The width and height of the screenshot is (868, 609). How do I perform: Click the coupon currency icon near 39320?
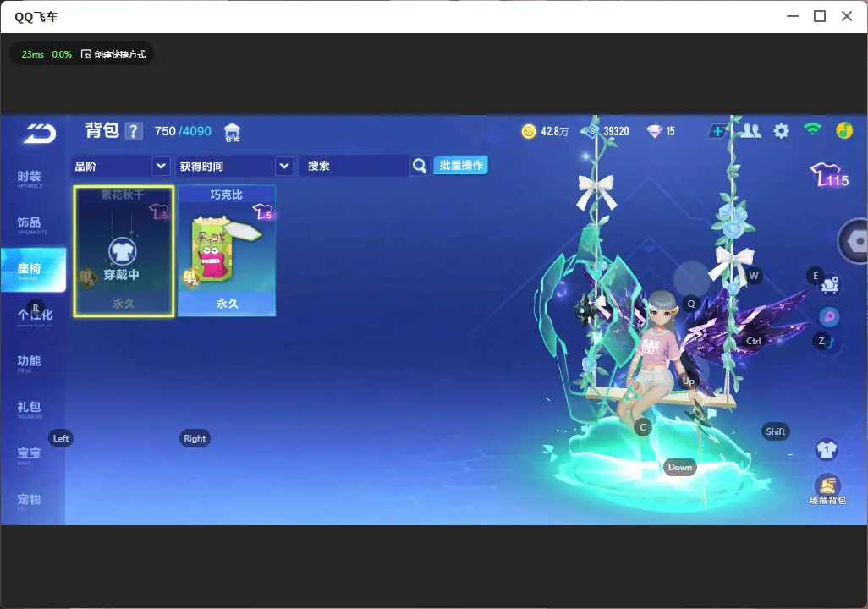[591, 131]
